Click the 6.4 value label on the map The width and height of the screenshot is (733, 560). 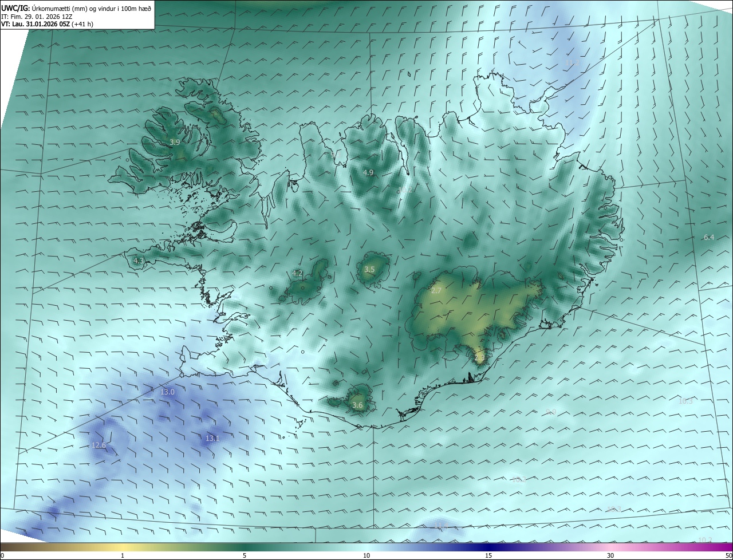click(709, 237)
